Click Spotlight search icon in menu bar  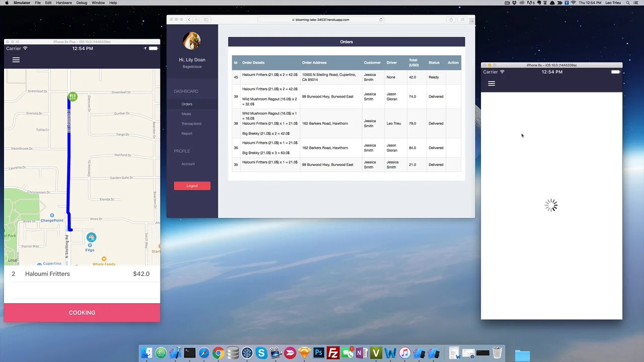tap(628, 3)
